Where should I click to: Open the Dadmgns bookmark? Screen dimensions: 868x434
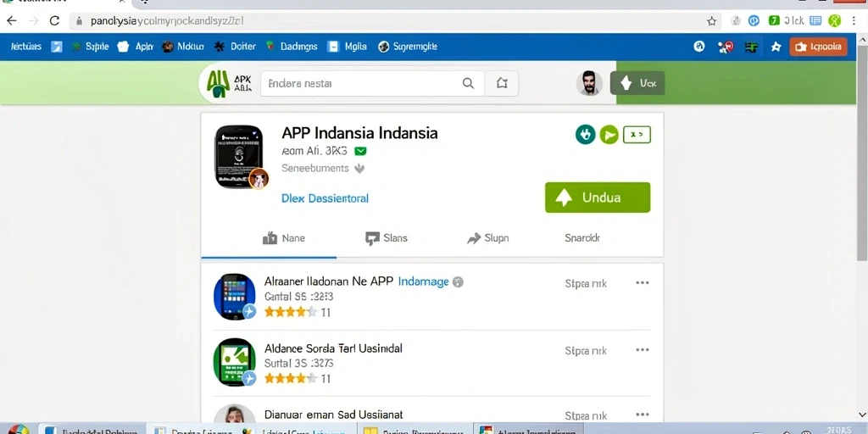point(292,47)
